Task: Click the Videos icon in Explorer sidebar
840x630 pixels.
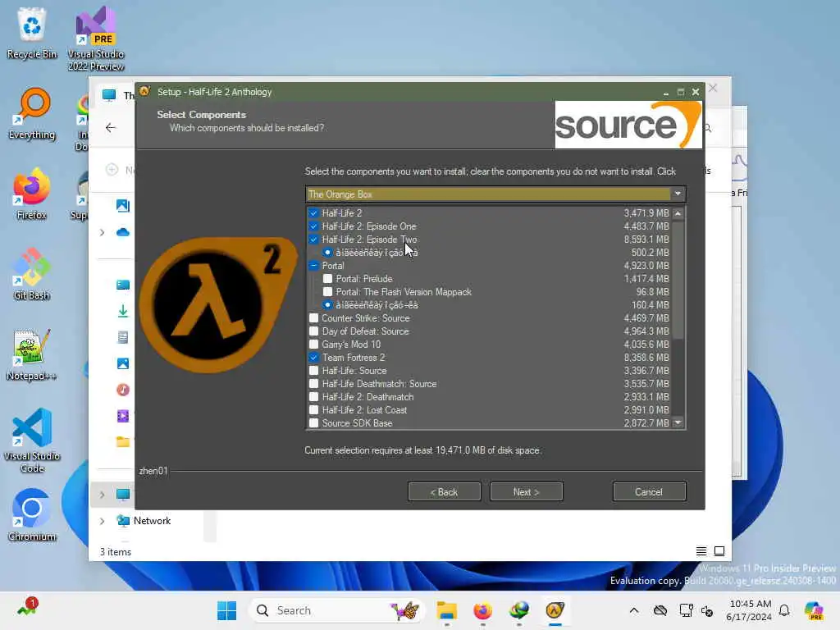Action: 123,416
